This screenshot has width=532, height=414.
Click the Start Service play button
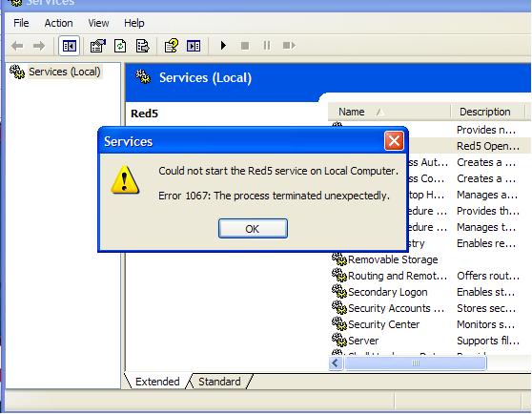pos(223,46)
